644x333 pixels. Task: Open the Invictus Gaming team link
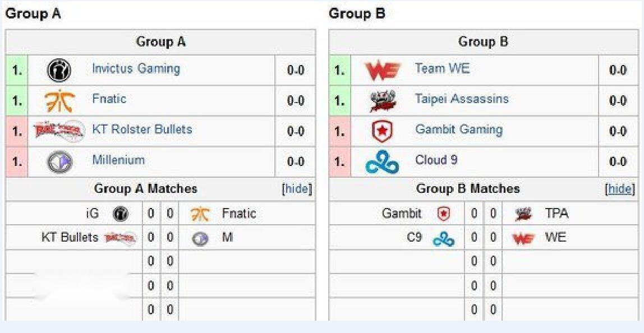point(136,69)
